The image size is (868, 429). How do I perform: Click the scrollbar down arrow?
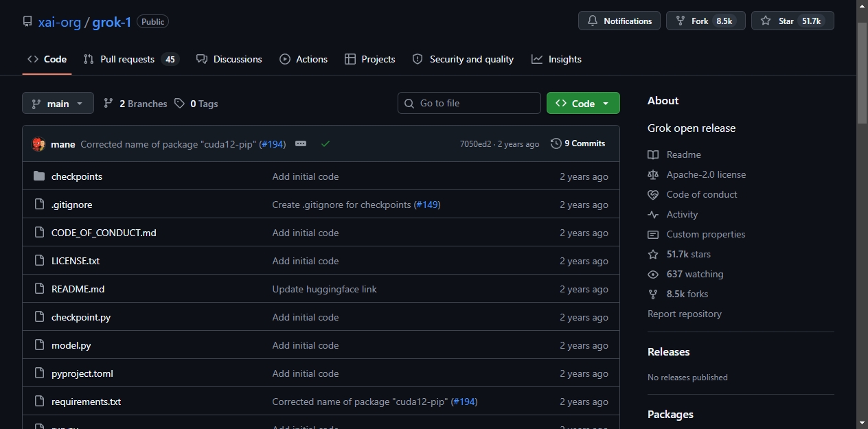pyautogui.click(x=862, y=422)
